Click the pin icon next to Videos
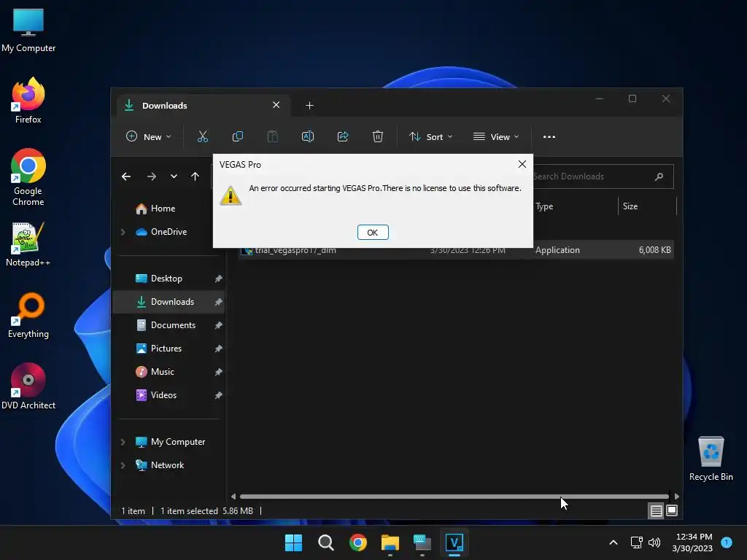 point(218,395)
